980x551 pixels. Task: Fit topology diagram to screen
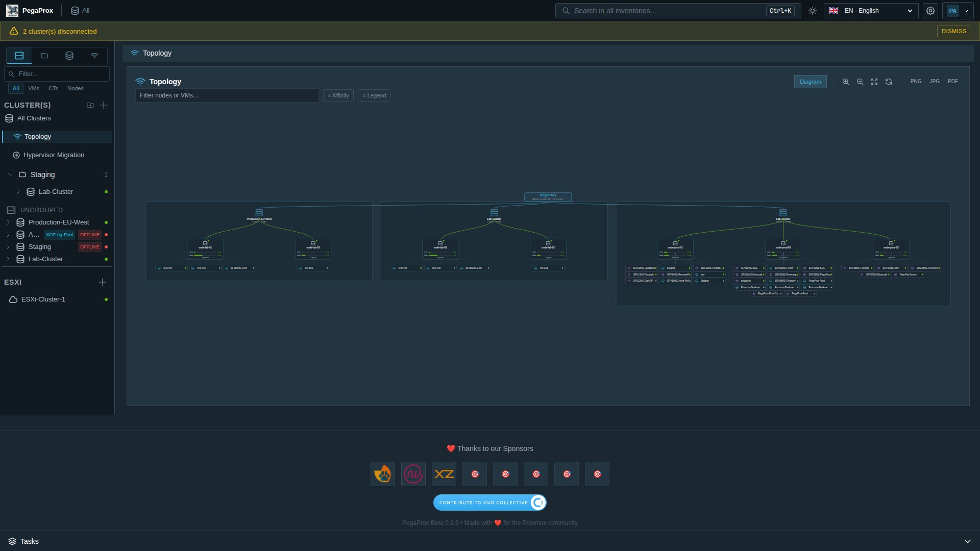point(874,82)
